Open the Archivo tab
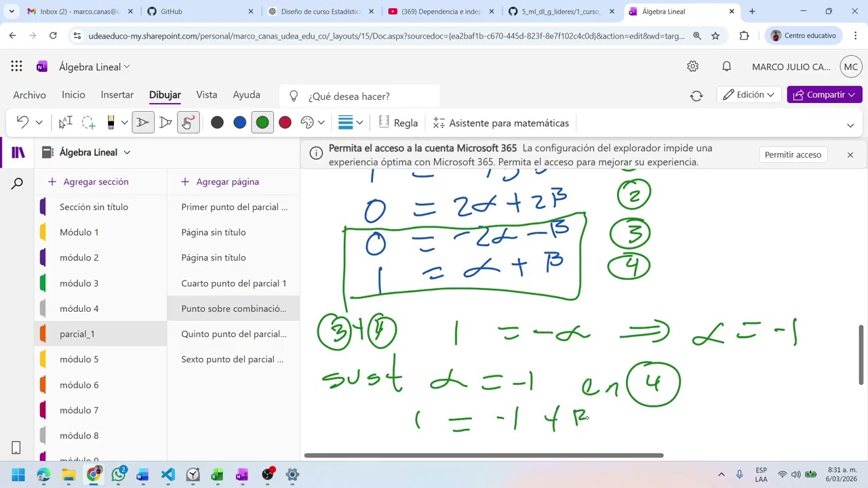This screenshot has height=488, width=868. 30,95
